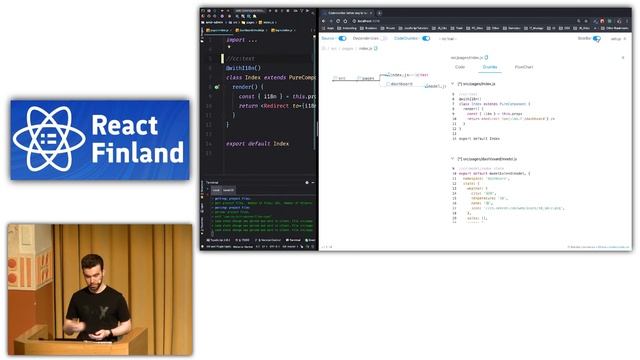The image size is (640, 360).
Task: Copy the src/pages/index.js path in the sidebar header
Action: [486, 58]
